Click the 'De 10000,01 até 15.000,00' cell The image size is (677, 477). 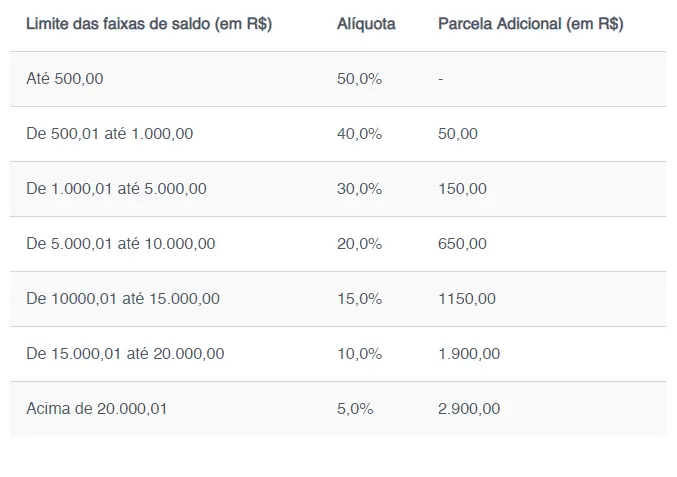(123, 299)
